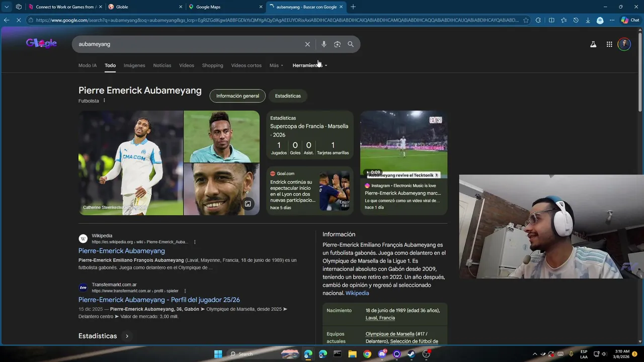644x362 pixels.
Task: Open Supercopa de Francia statistics card
Action: (310, 135)
